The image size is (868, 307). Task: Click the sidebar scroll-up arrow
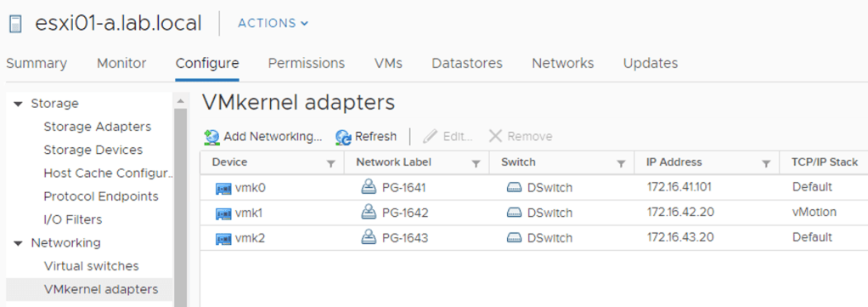point(180,101)
